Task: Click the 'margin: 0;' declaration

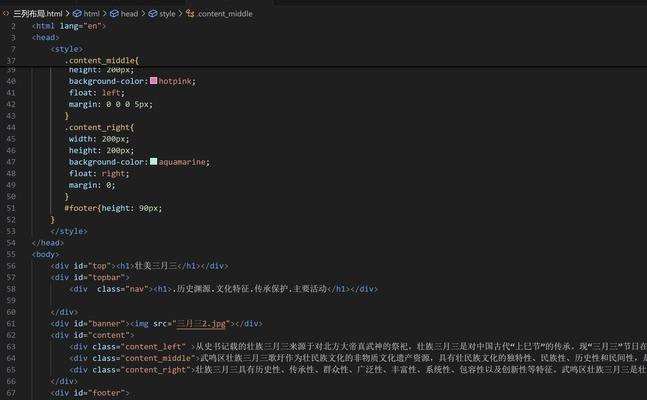Action: tap(92, 185)
